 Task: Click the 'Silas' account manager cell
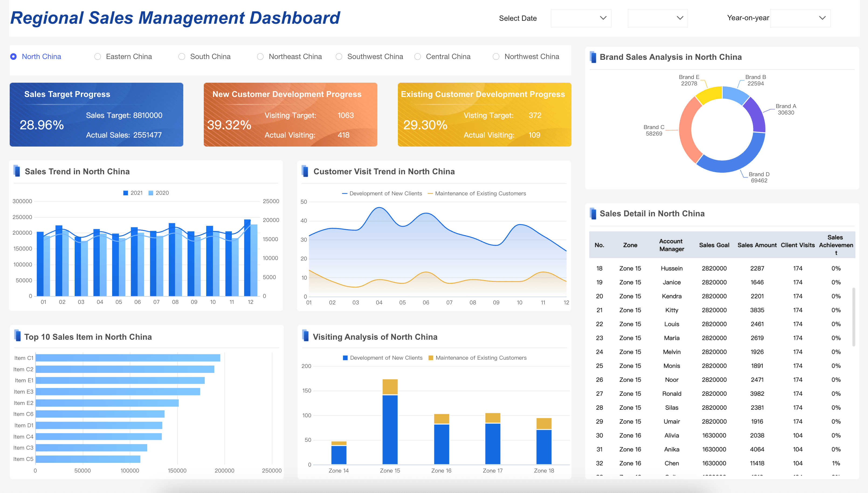(671, 408)
